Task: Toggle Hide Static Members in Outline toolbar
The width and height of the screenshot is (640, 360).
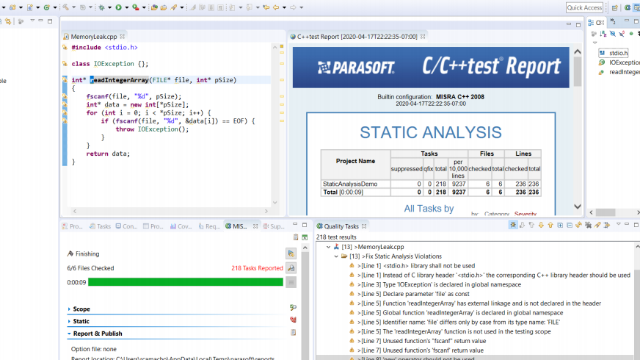Action: pyautogui.click(x=621, y=33)
